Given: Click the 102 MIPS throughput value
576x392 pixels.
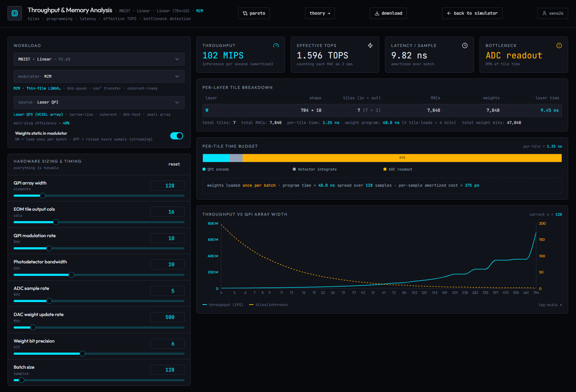Looking at the screenshot, I should tap(223, 56).
